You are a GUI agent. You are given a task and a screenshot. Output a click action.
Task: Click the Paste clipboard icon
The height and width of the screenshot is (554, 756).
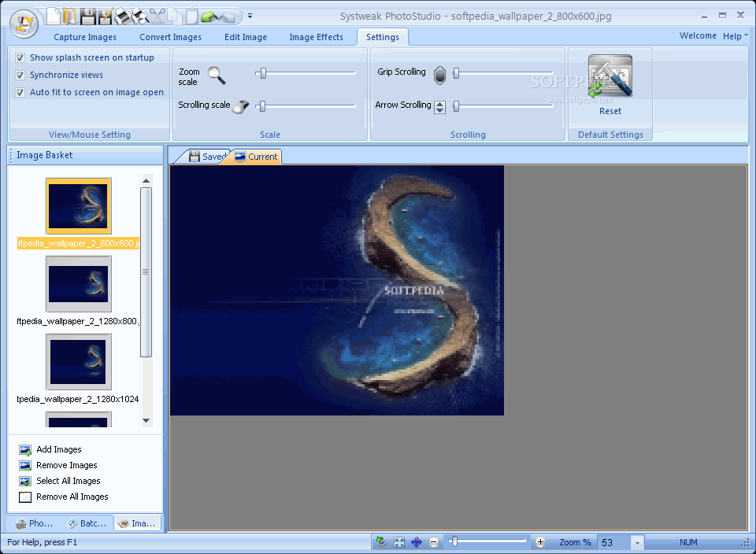pos(192,17)
